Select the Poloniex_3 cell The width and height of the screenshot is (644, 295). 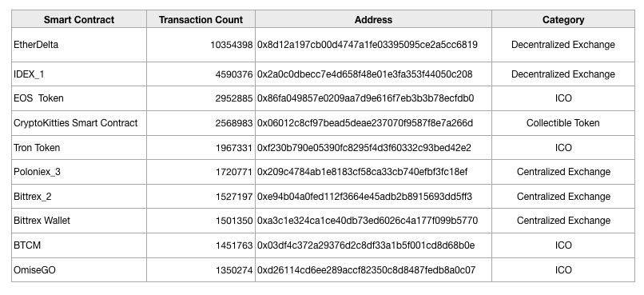pos(79,172)
